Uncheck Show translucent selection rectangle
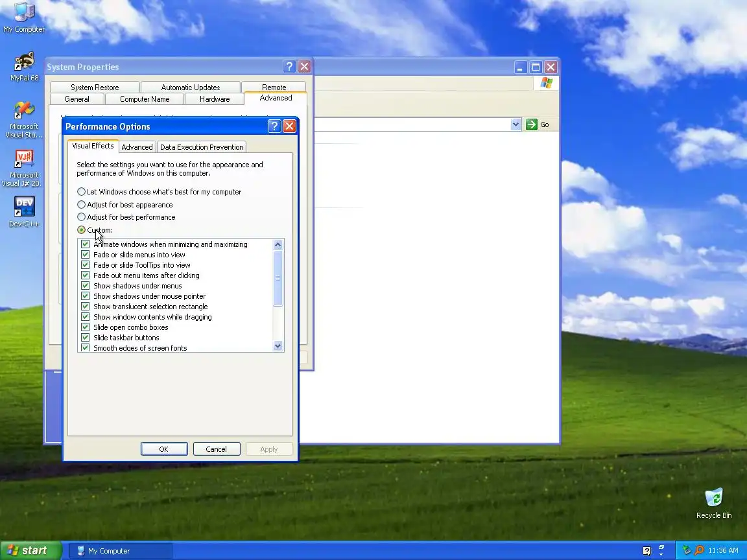 (x=86, y=307)
